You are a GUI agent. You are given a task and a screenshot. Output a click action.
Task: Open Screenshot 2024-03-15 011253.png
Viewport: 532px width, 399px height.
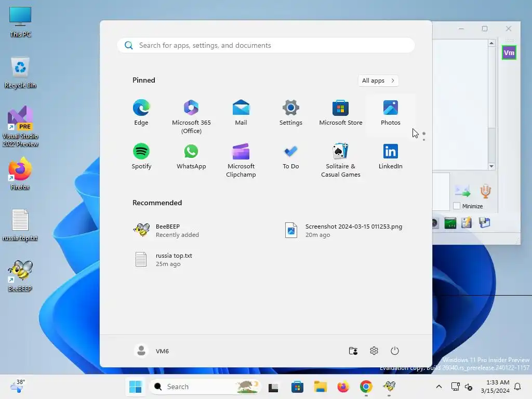(344, 230)
